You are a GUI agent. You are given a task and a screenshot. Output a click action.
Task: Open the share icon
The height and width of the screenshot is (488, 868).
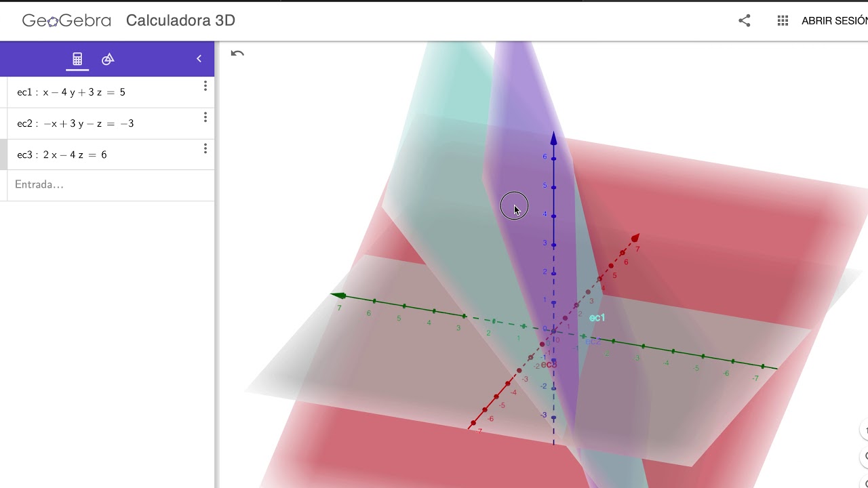(745, 20)
